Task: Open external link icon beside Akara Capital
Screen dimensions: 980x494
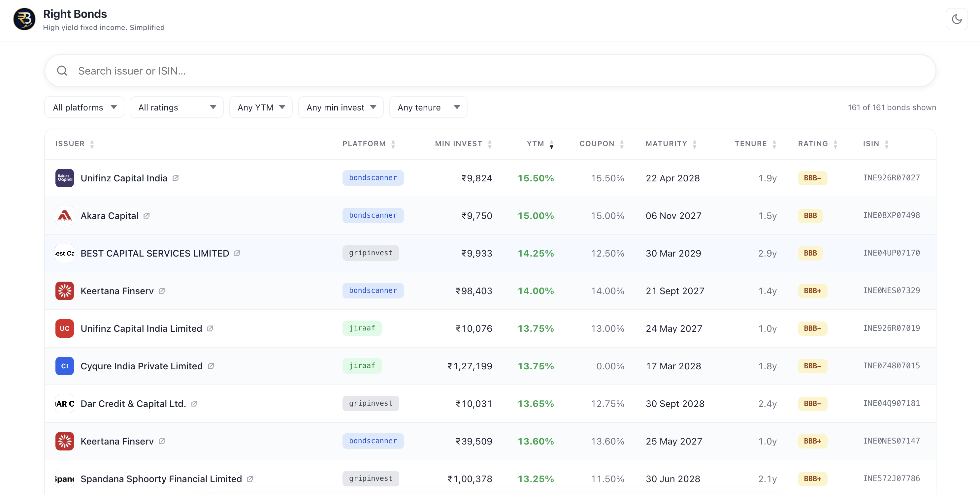Action: point(147,216)
